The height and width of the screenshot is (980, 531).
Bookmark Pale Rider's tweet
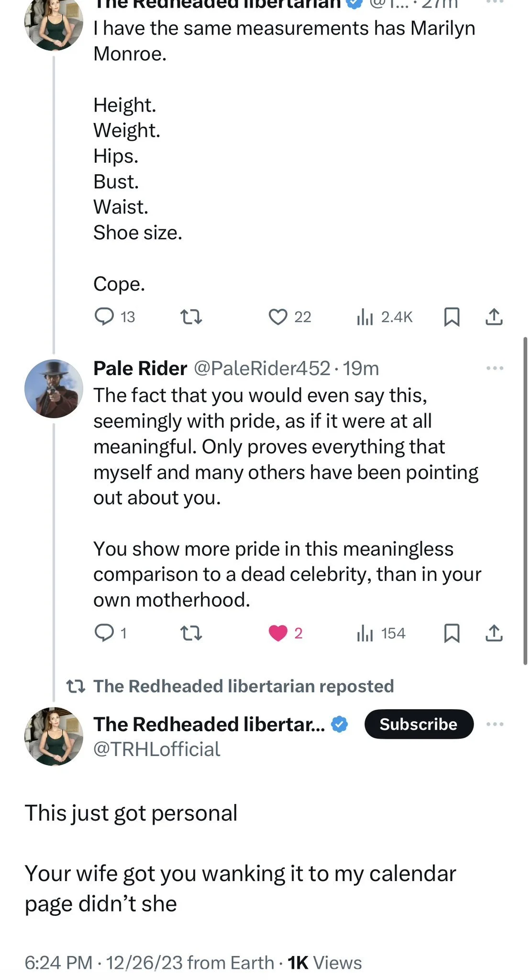[452, 633]
